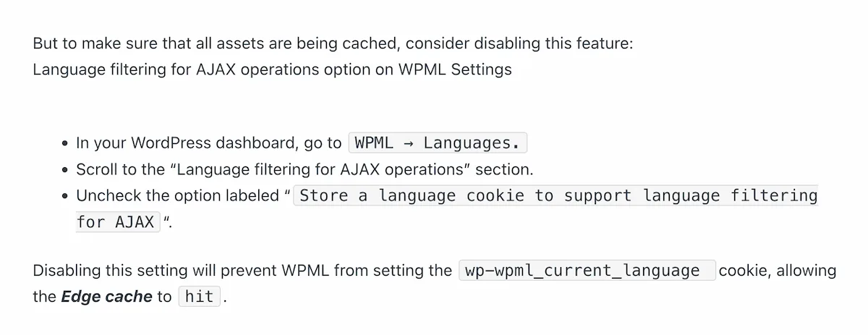Click the bullet before "Uncheck the option labeled"

(x=66, y=196)
